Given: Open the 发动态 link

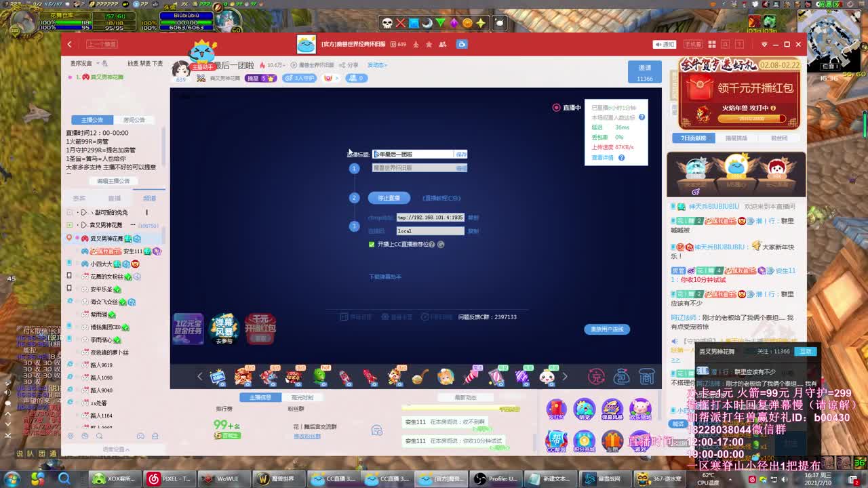Looking at the screenshot, I should [x=377, y=65].
